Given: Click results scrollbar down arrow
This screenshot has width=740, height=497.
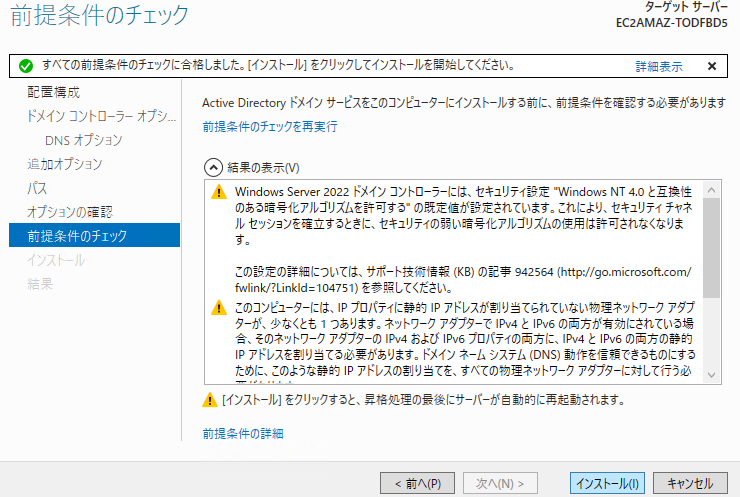Looking at the screenshot, I should 712,375.
